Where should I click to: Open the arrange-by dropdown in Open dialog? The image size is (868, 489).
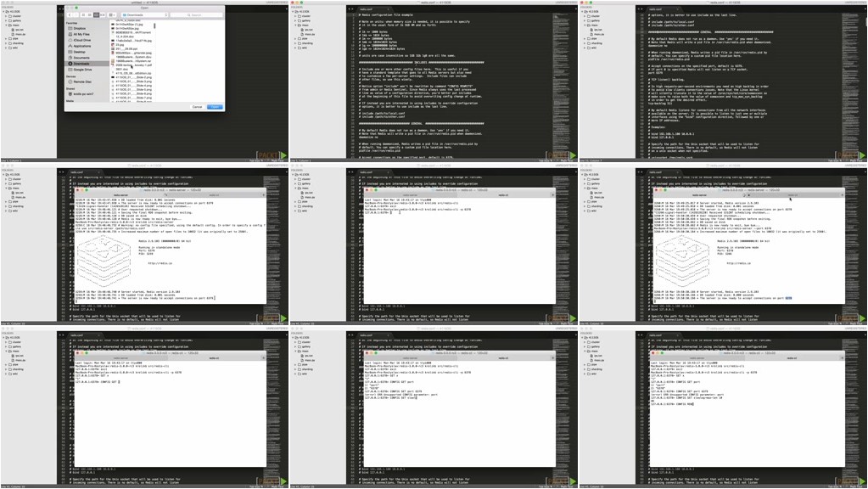coord(112,15)
